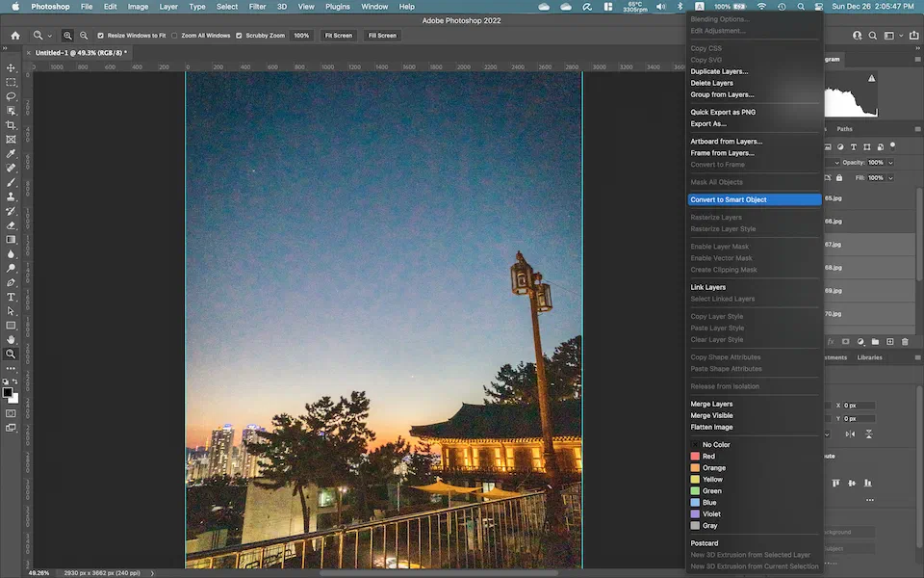This screenshot has height=578, width=924.
Task: Select the Crop tool
Action: click(12, 125)
